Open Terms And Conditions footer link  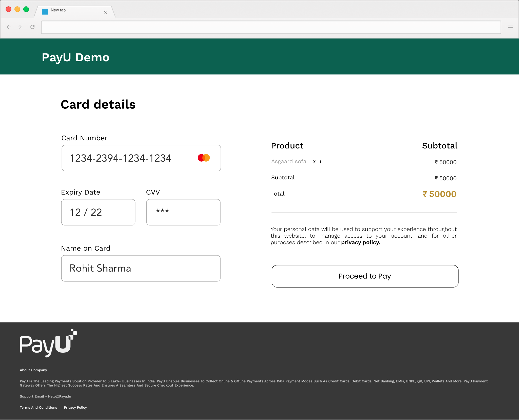coord(39,407)
